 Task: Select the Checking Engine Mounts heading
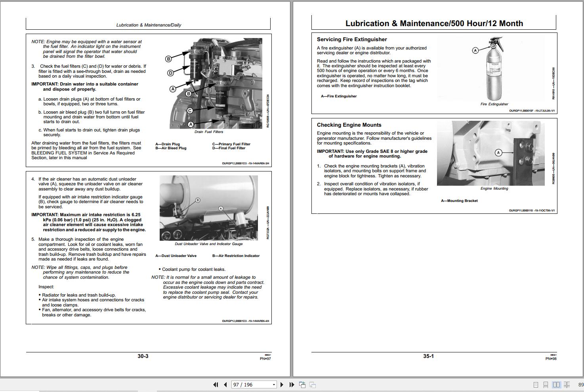click(349, 125)
